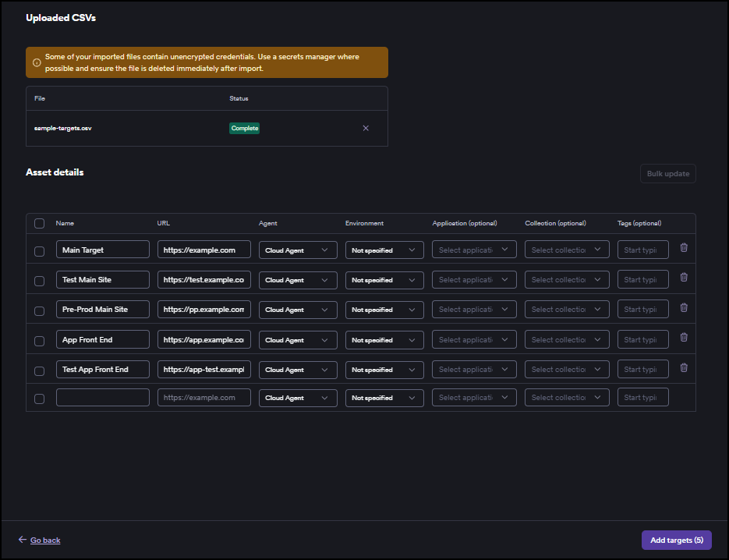Check the Main Target row checkbox
This screenshot has width=729, height=560.
pyautogui.click(x=39, y=250)
